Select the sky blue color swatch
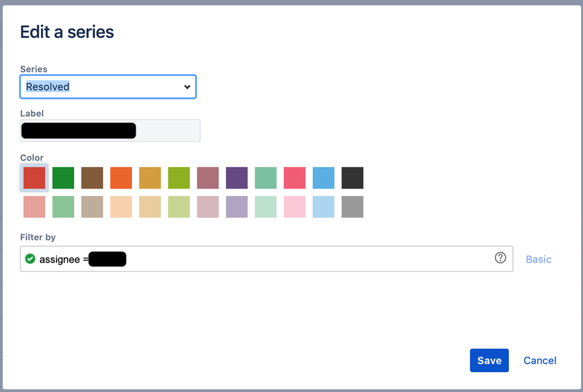This screenshot has height=392, width=583. pyautogui.click(x=323, y=178)
